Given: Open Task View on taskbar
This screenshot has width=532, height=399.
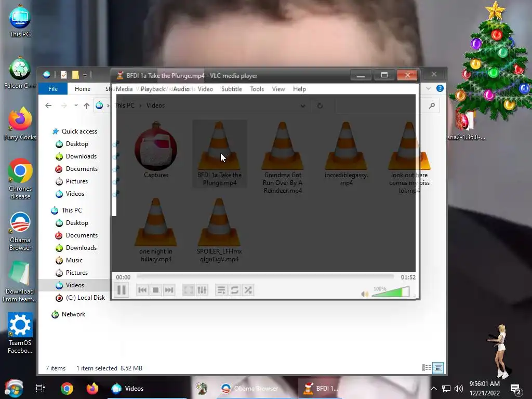Looking at the screenshot, I should tap(41, 389).
